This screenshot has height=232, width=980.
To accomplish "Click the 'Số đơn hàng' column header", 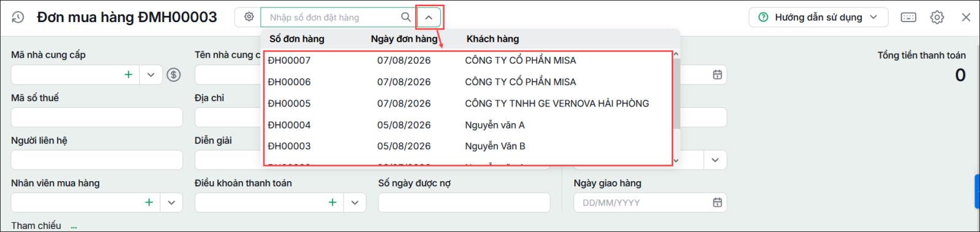I will click(x=297, y=39).
